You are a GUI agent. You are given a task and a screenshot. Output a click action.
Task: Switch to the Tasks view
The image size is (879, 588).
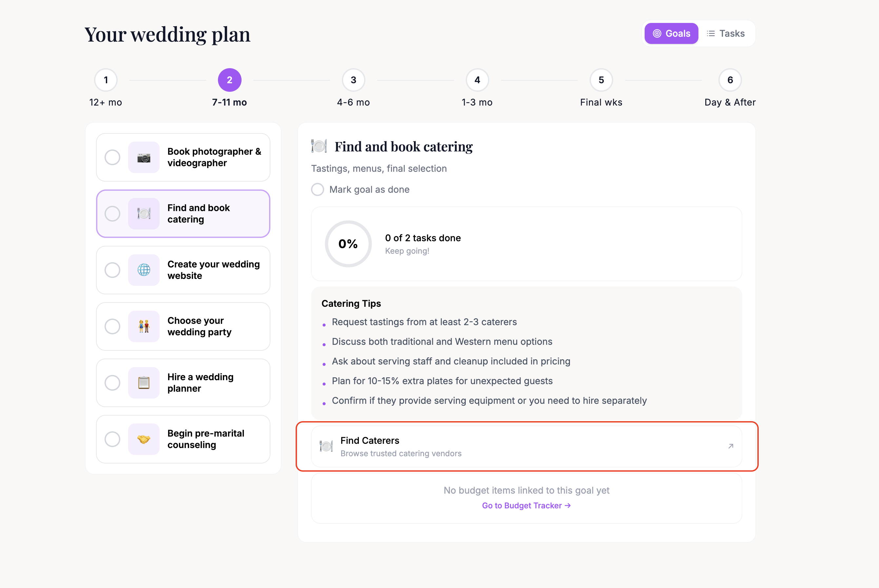(x=726, y=33)
